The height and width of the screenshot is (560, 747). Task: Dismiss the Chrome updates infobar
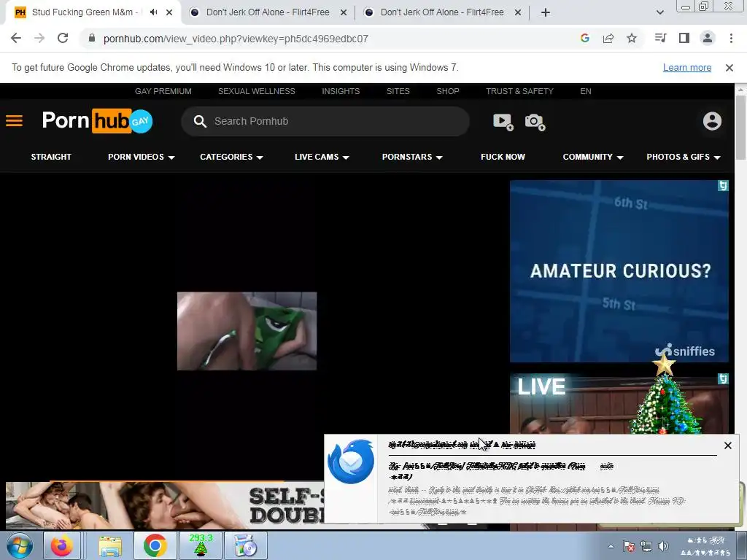(x=729, y=68)
